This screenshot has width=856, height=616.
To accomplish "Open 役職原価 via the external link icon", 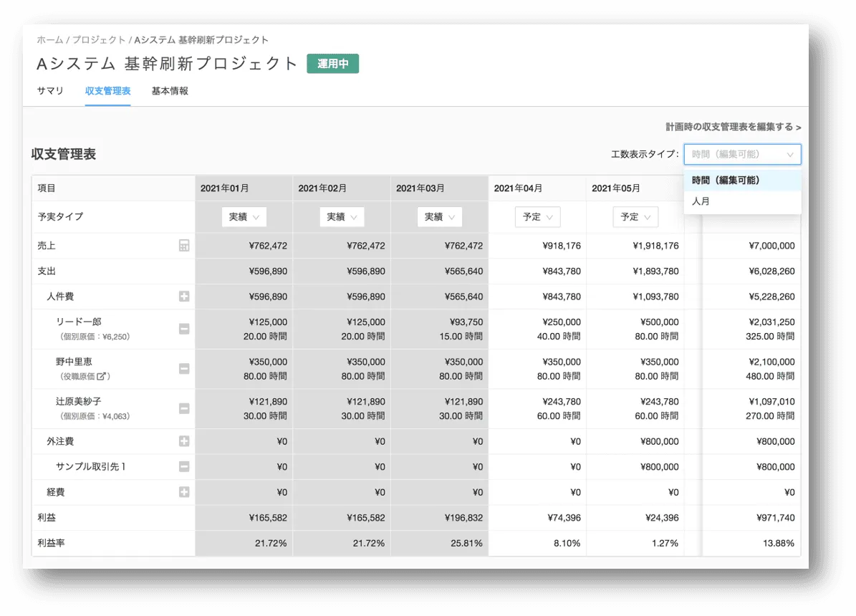I will click(101, 377).
